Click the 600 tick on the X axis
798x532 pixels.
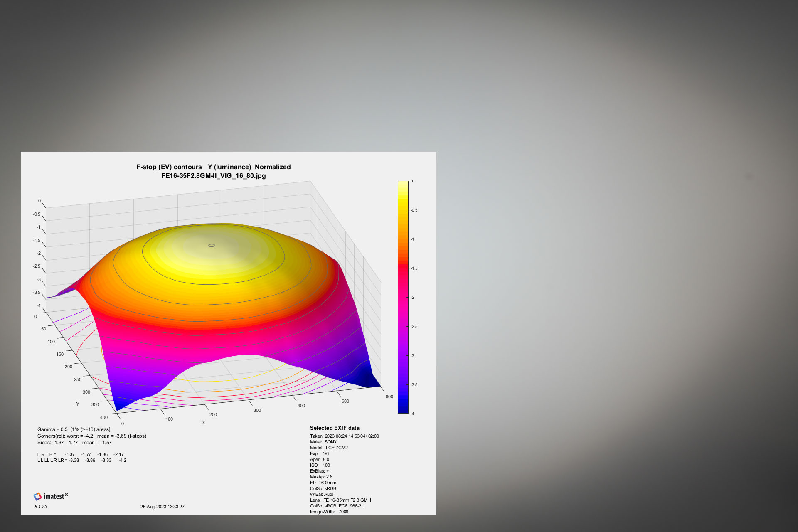389,397
